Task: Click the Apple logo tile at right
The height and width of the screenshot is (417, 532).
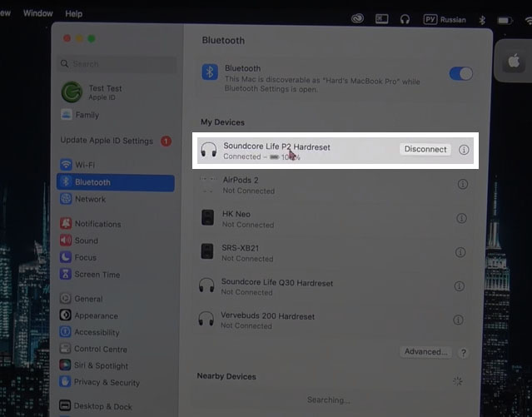Action: pos(514,62)
